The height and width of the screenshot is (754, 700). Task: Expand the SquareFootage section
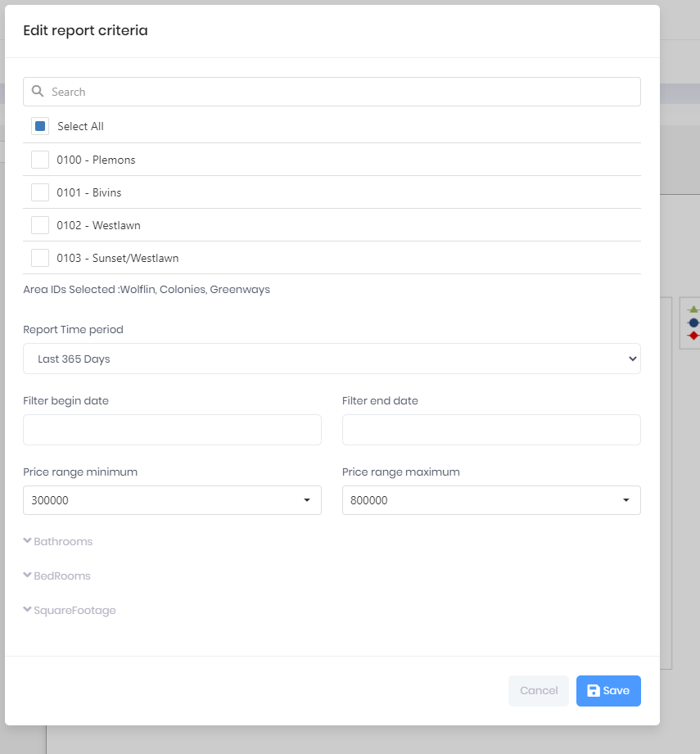pyautogui.click(x=70, y=611)
